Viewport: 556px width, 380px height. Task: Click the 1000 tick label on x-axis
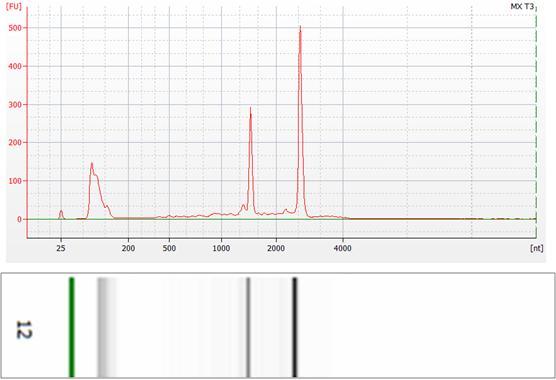click(x=221, y=248)
